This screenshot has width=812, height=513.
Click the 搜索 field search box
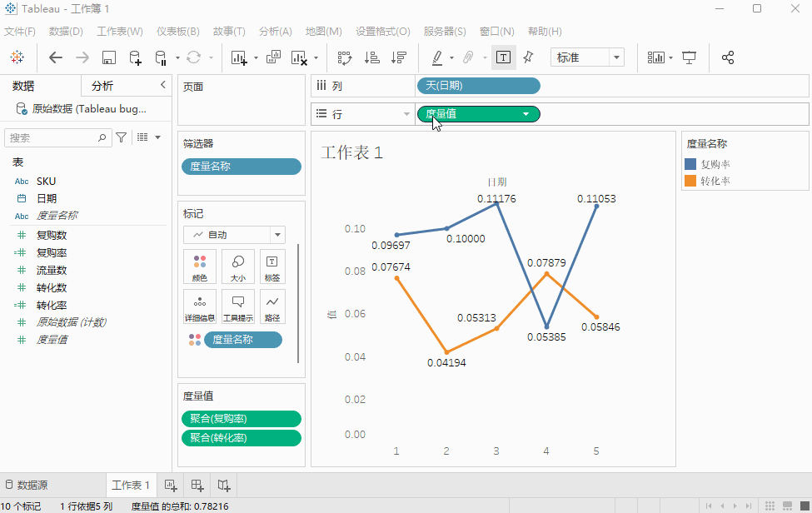[58, 137]
